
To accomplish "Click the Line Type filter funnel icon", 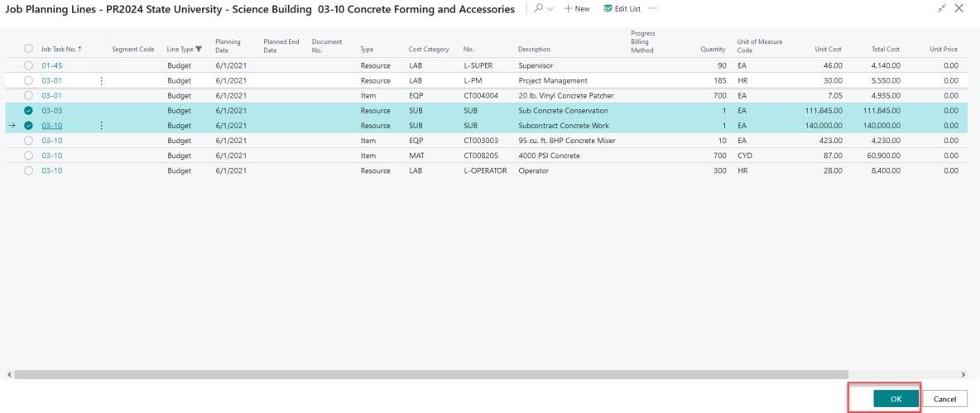I will point(199,50).
